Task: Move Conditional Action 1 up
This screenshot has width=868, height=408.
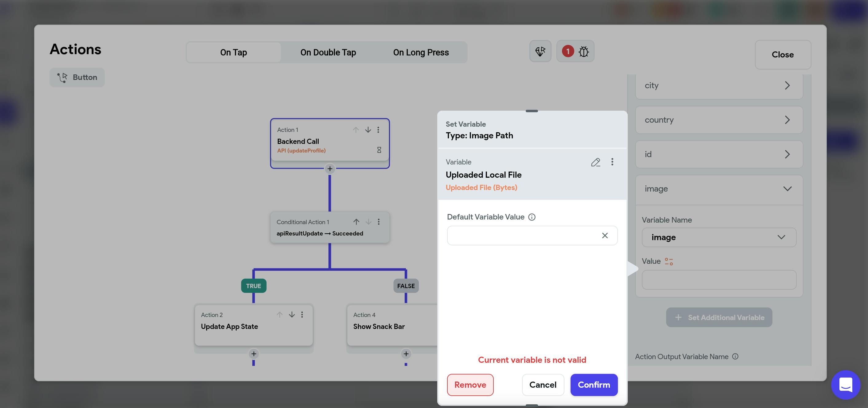Action: [x=356, y=222]
